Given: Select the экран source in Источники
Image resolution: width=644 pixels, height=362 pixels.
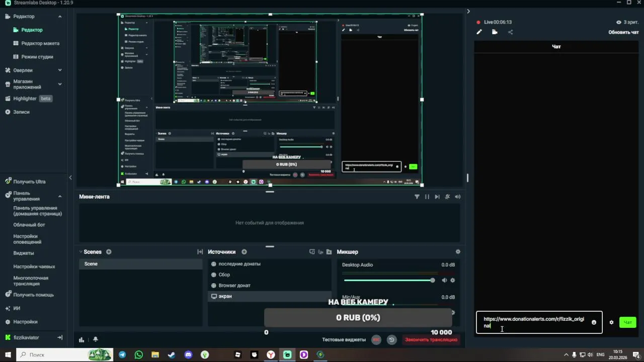Looking at the screenshot, I should 270,297.
